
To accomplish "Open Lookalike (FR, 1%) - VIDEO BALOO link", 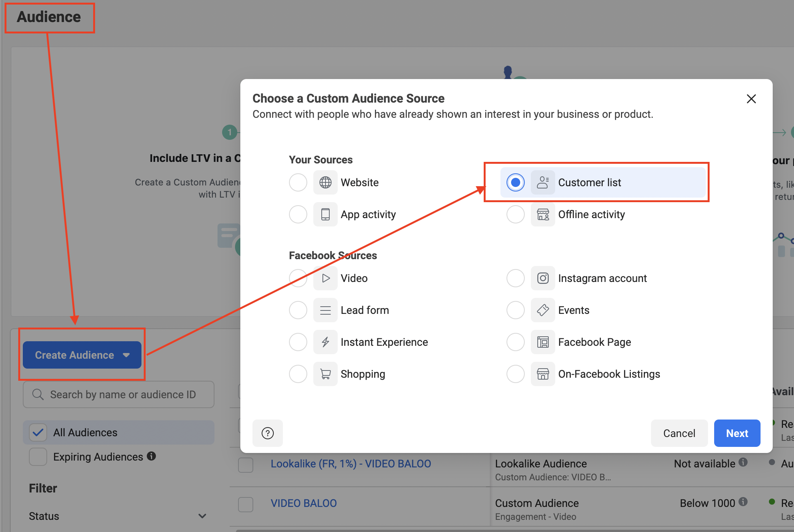I will pyautogui.click(x=351, y=464).
